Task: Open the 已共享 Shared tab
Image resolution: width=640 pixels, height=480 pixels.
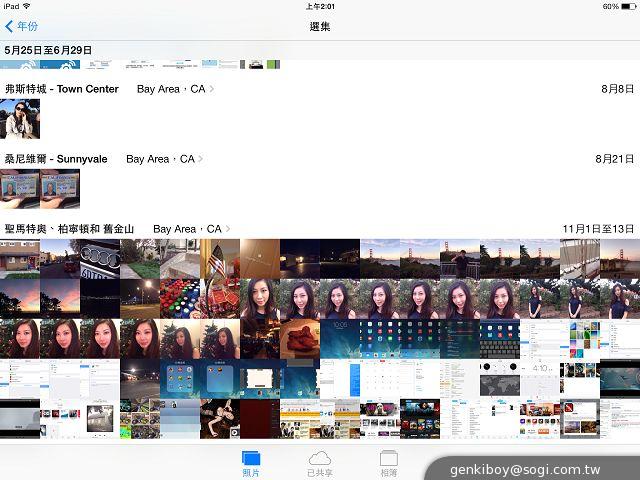Action: point(320,464)
